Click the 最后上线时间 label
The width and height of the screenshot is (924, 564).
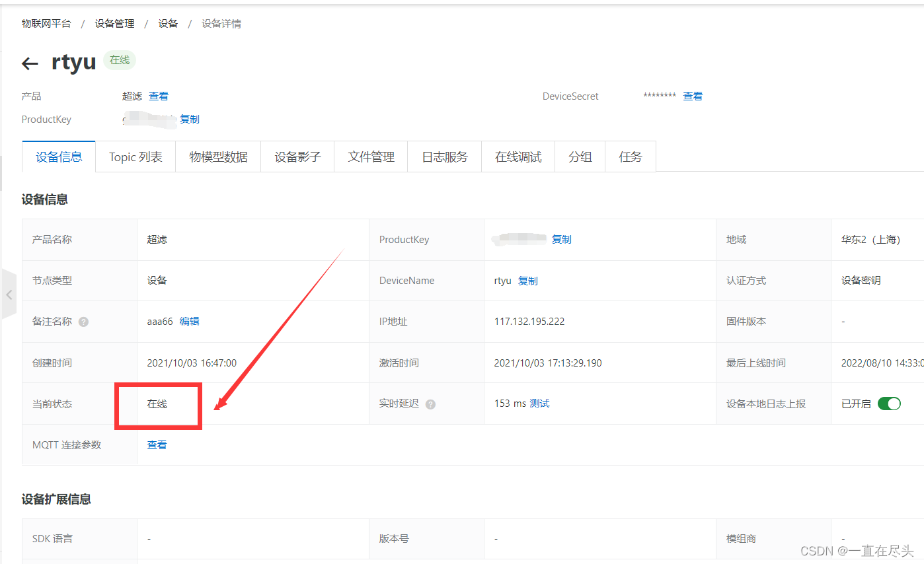(x=756, y=363)
